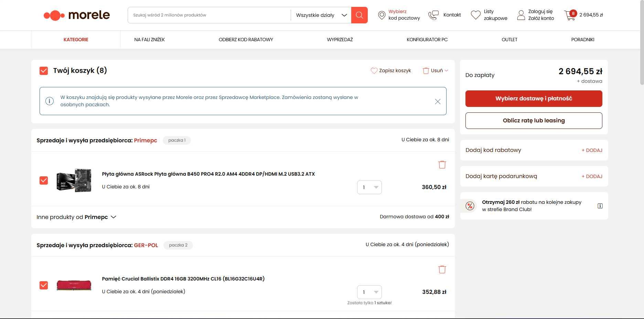
Task: Click Oblicz ratę lub leasing button
Action: click(534, 121)
